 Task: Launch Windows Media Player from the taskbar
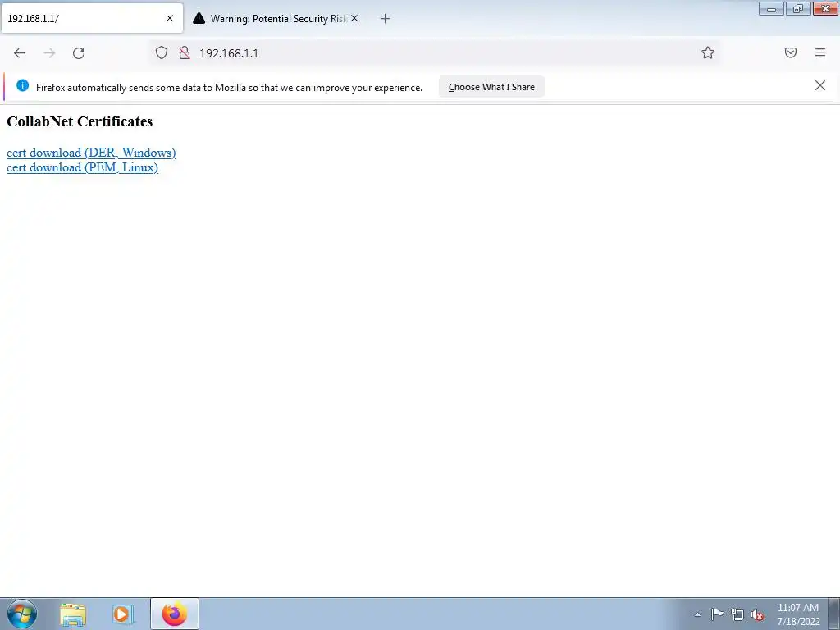(x=123, y=614)
